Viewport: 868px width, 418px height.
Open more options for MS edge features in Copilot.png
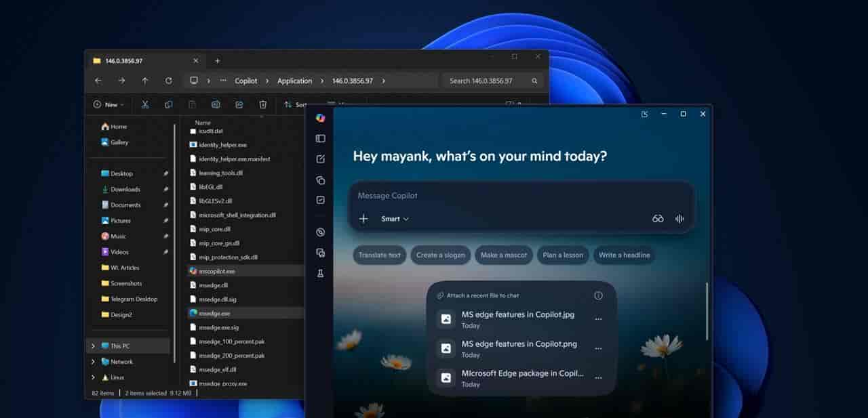point(598,348)
